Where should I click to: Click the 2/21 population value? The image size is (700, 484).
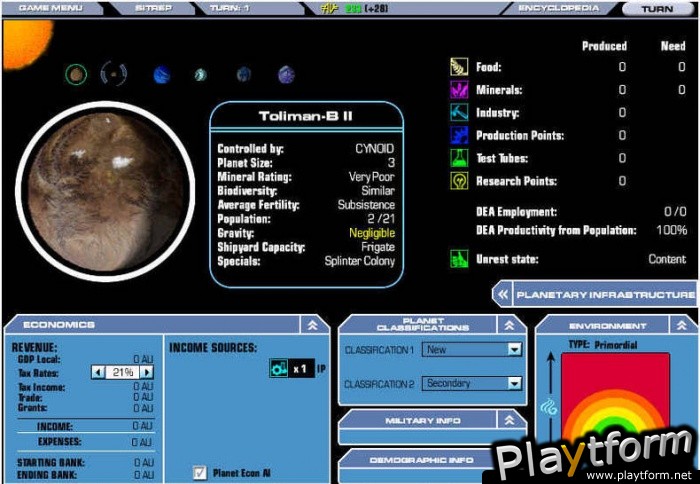click(381, 219)
